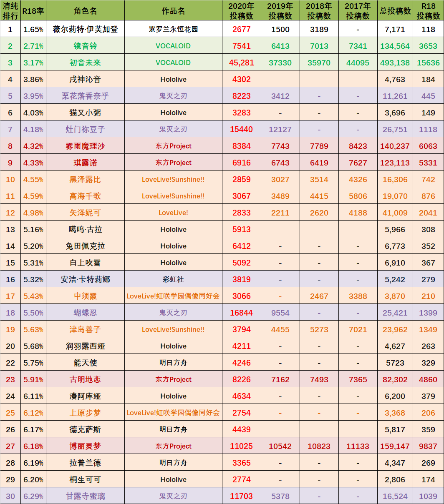Select the R18 count "6063"
The height and width of the screenshot is (504, 444).
(428, 146)
